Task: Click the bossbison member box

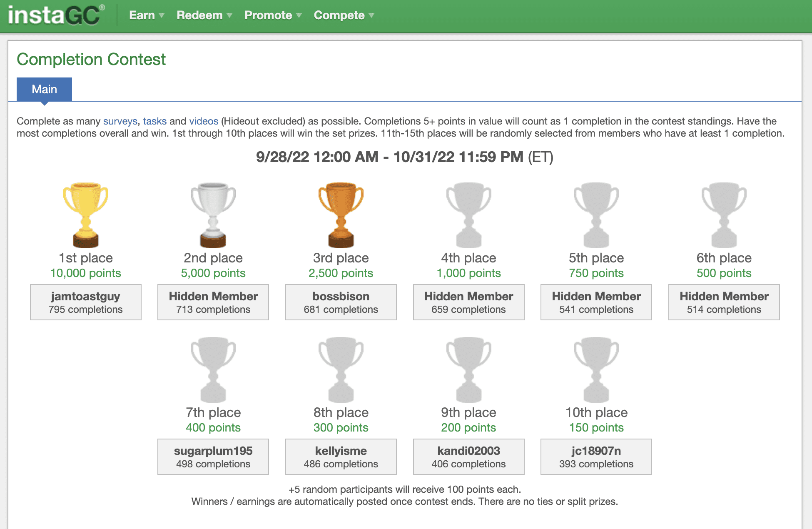Action: point(341,302)
